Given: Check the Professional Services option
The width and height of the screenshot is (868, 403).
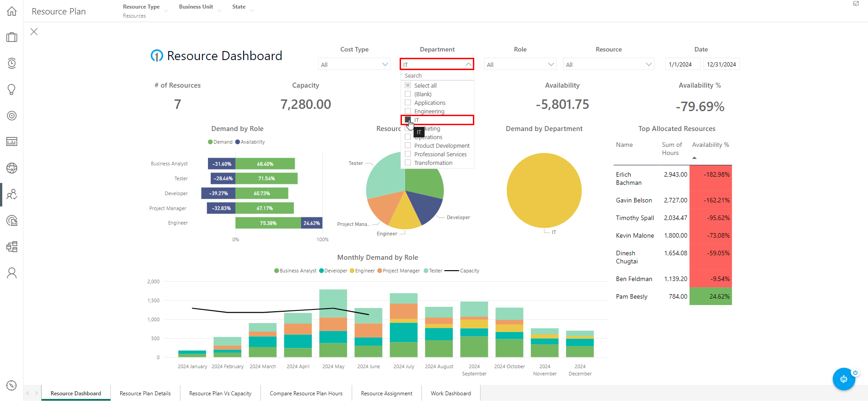Looking at the screenshot, I should (408, 154).
